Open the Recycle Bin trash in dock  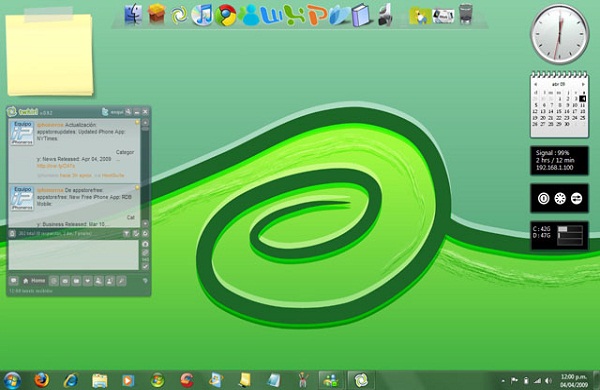coord(465,14)
